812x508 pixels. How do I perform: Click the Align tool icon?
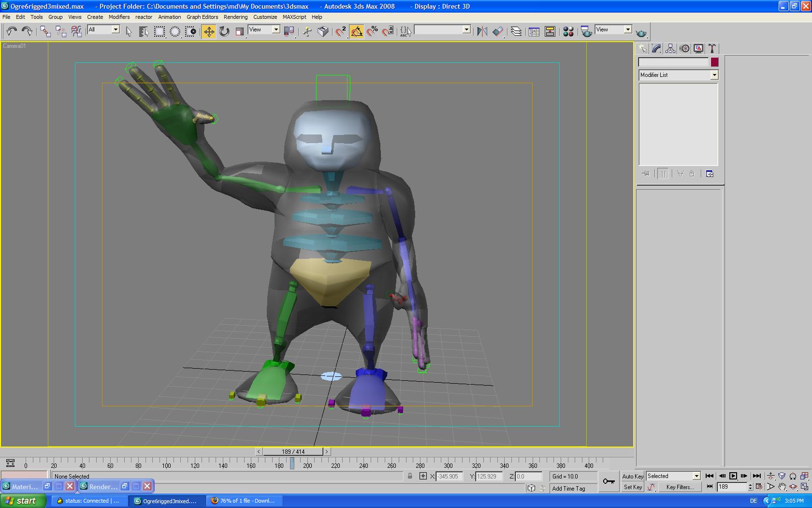click(x=498, y=31)
